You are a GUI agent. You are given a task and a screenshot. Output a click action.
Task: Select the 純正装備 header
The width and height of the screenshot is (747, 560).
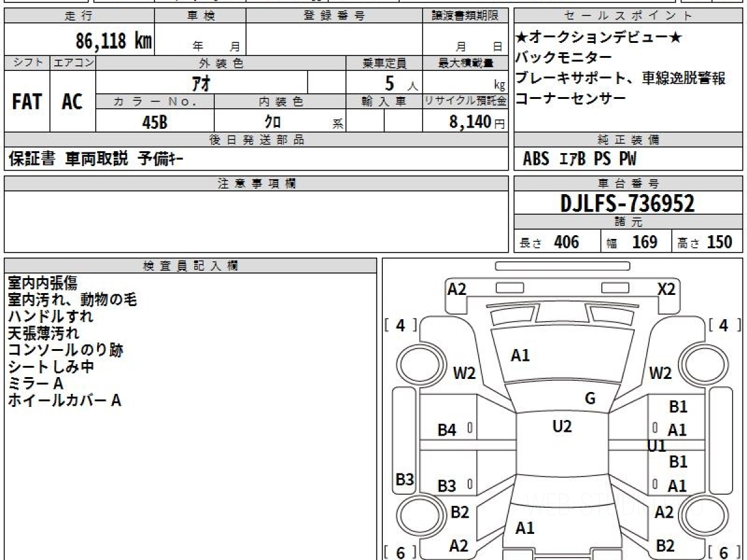628,140
